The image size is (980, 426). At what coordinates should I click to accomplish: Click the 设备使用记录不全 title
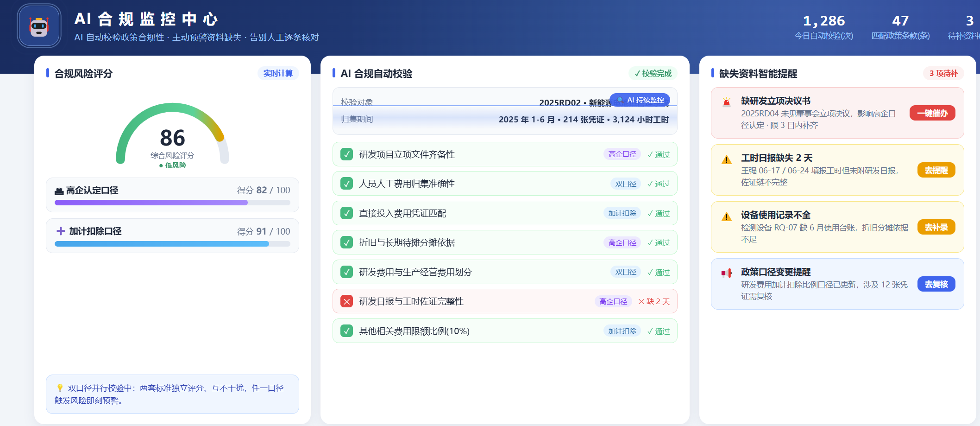click(776, 215)
